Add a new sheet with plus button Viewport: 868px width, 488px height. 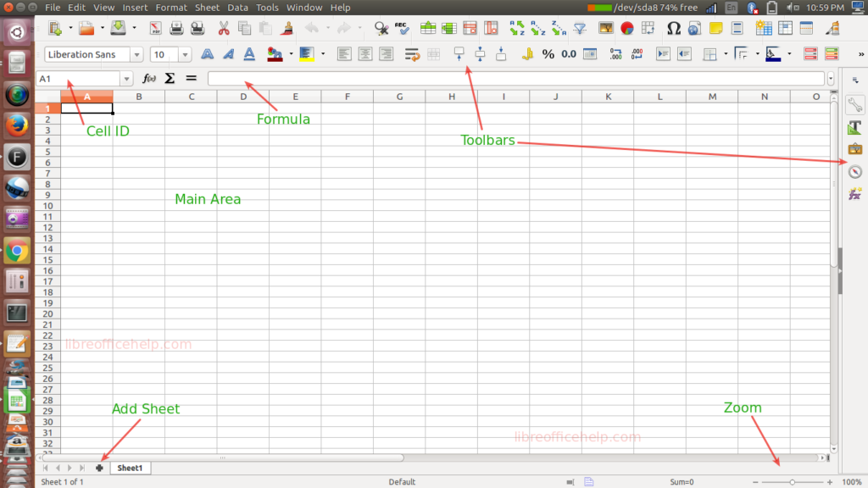(x=99, y=468)
